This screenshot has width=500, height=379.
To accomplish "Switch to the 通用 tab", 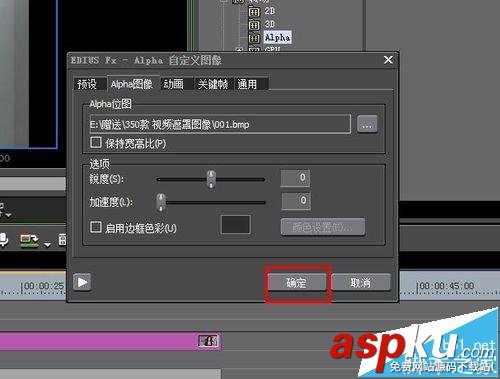I will tap(251, 84).
